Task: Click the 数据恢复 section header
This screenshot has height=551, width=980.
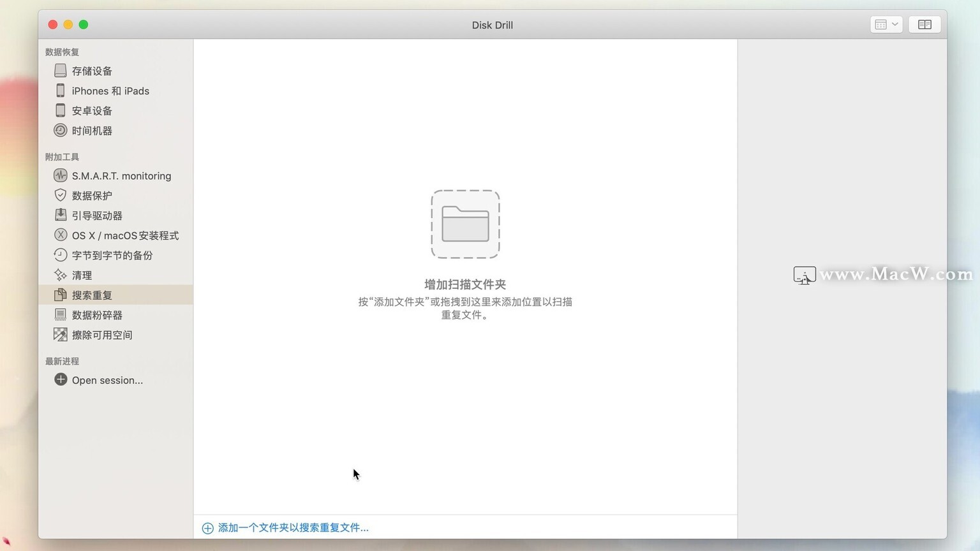Action: pos(62,52)
